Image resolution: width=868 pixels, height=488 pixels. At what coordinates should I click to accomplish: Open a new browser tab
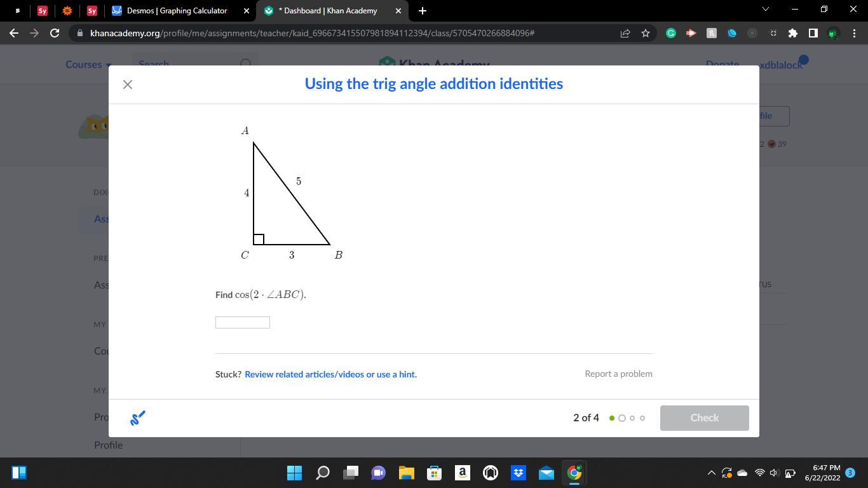[423, 11]
